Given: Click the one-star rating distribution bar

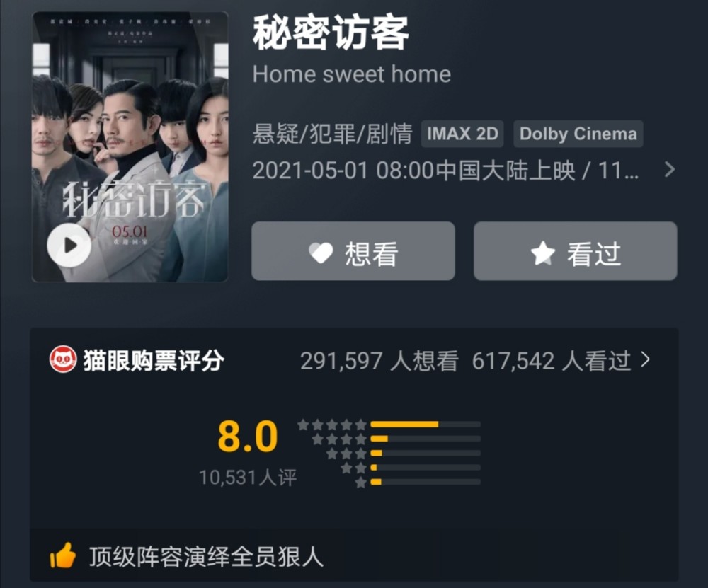Looking at the screenshot, I should click(x=426, y=482).
